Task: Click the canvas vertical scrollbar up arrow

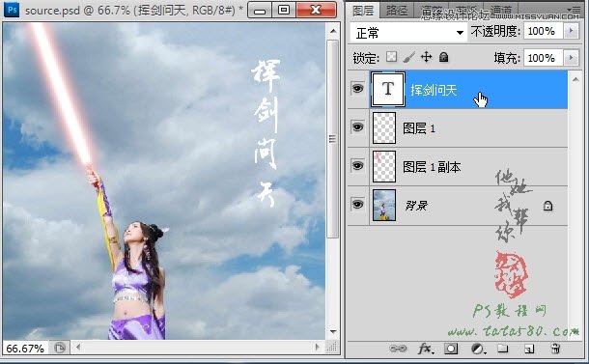Action: [333, 31]
